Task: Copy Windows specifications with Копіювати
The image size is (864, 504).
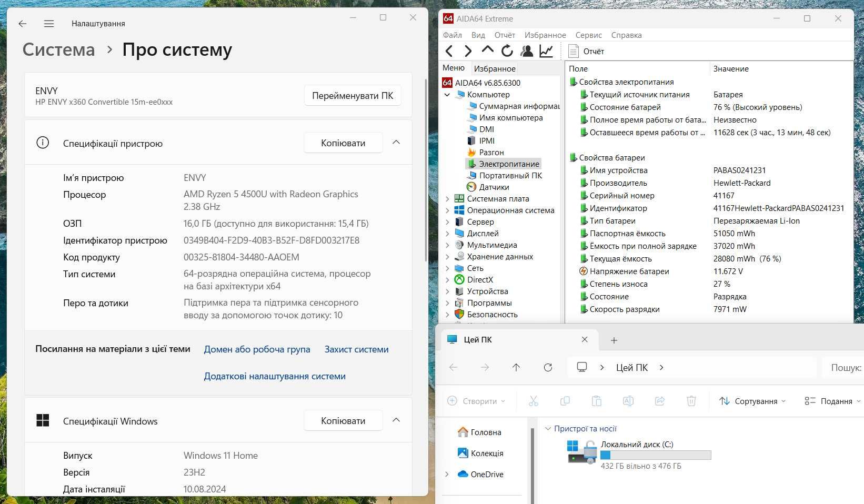Action: point(343,421)
